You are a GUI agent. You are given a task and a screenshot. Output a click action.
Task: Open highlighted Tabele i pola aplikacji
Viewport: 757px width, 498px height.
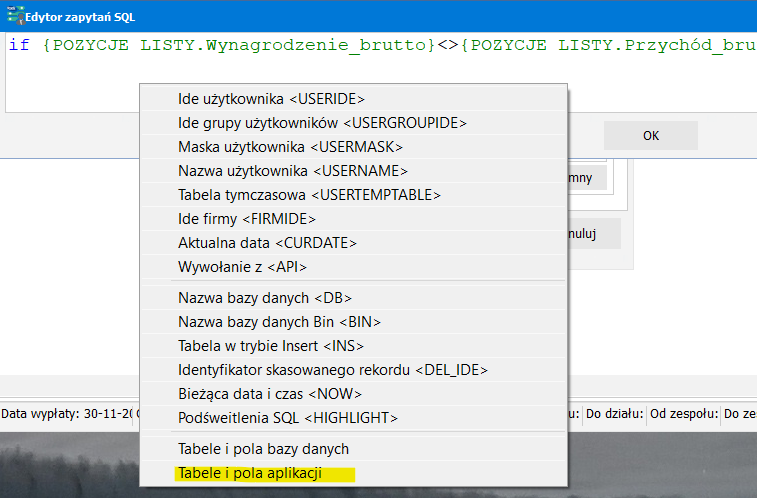tap(353, 473)
